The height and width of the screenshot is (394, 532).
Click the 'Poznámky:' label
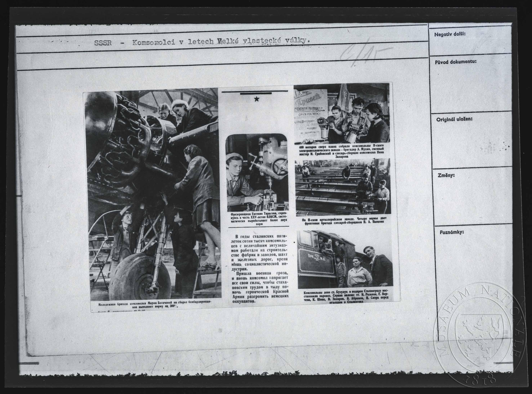tap(452, 232)
